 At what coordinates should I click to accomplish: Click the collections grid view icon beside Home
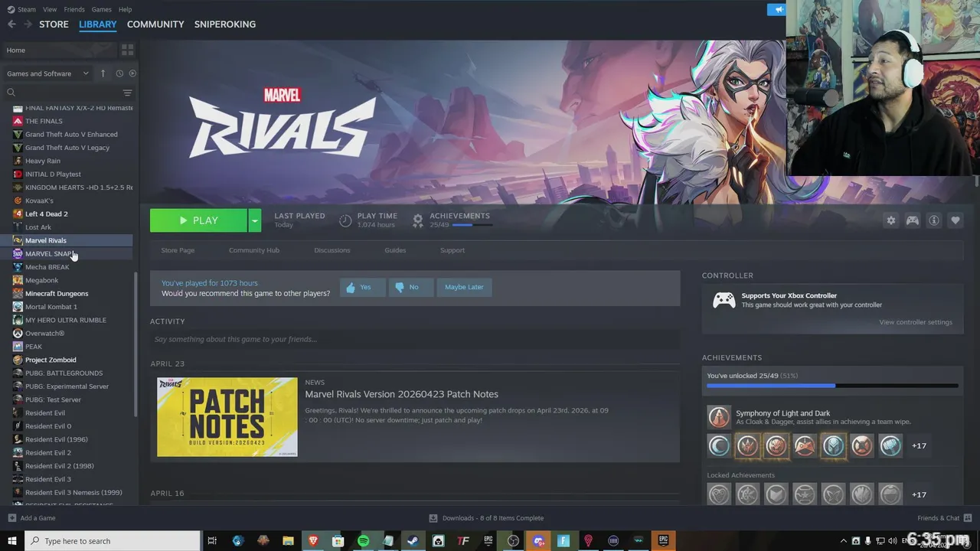[x=127, y=50]
